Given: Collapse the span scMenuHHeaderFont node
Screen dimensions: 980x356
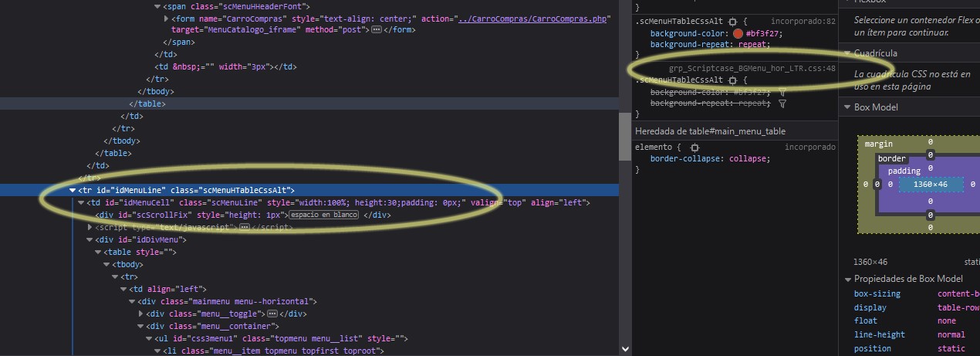Looking at the screenshot, I should [x=158, y=6].
